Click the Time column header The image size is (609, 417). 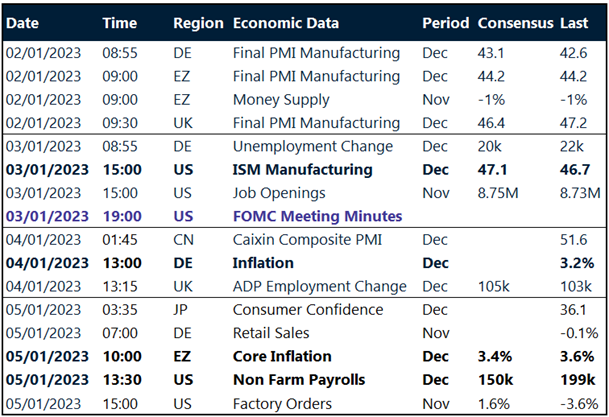[x=121, y=23]
